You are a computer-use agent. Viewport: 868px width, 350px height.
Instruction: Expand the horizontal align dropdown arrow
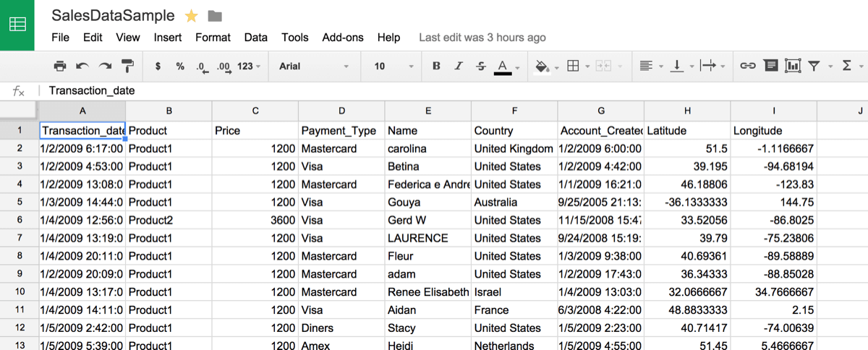pyautogui.click(x=661, y=67)
